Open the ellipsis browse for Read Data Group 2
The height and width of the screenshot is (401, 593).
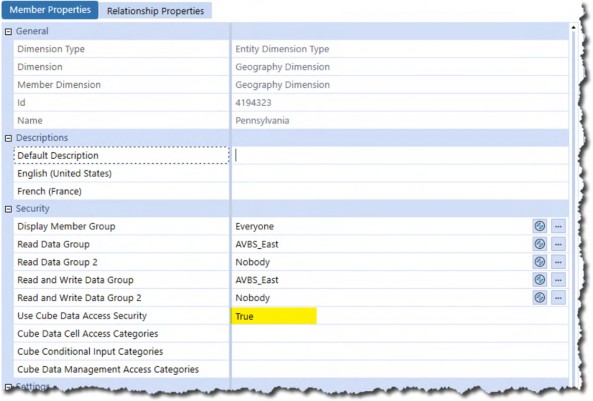[558, 262]
